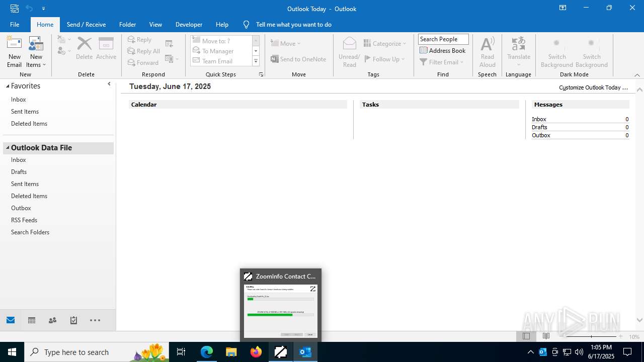The height and width of the screenshot is (362, 644).
Task: Create a New Email
Action: pyautogui.click(x=14, y=52)
